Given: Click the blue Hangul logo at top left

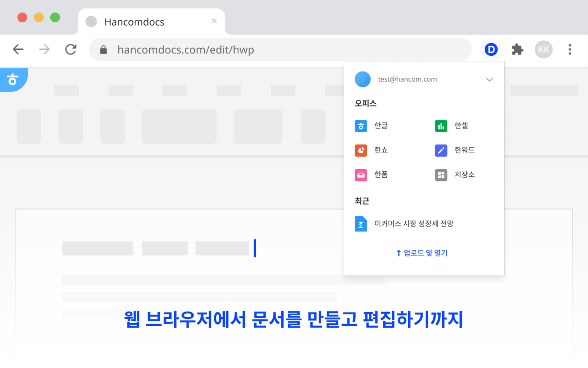Looking at the screenshot, I should [14, 80].
